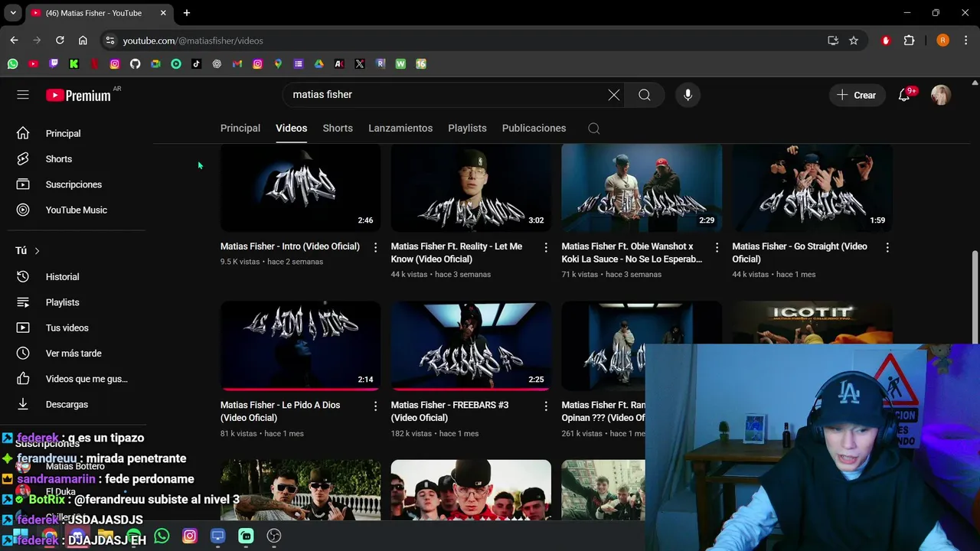Open options menu for Le Pido A Dios video

(x=375, y=406)
